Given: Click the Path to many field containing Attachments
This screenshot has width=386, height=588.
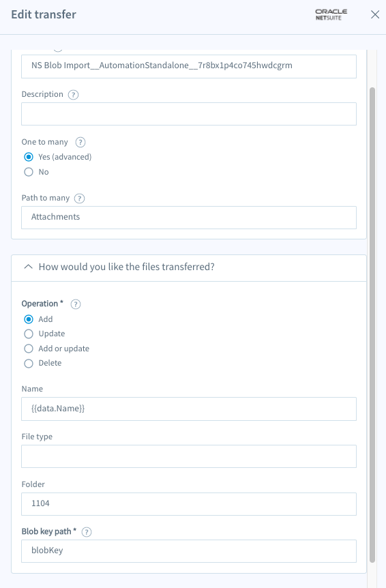Looking at the screenshot, I should click(189, 218).
